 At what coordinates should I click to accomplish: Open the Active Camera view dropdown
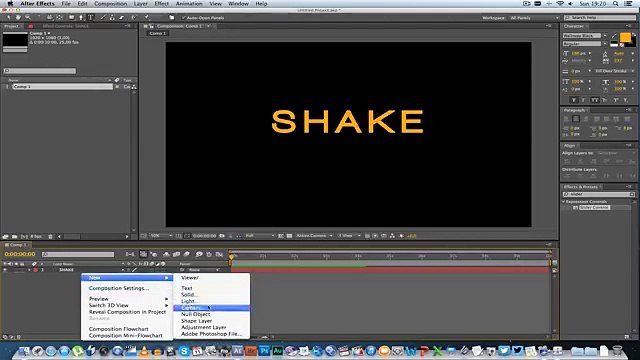click(x=314, y=236)
